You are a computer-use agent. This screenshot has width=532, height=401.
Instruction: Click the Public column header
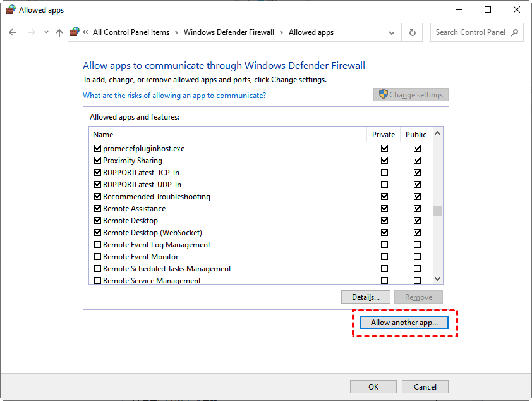tap(416, 135)
